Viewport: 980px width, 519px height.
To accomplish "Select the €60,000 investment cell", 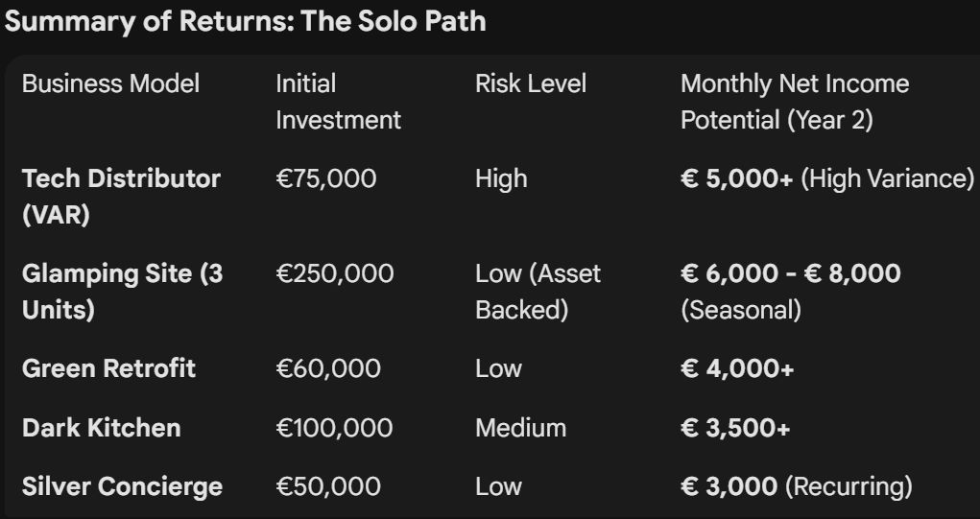I will coord(327,368).
